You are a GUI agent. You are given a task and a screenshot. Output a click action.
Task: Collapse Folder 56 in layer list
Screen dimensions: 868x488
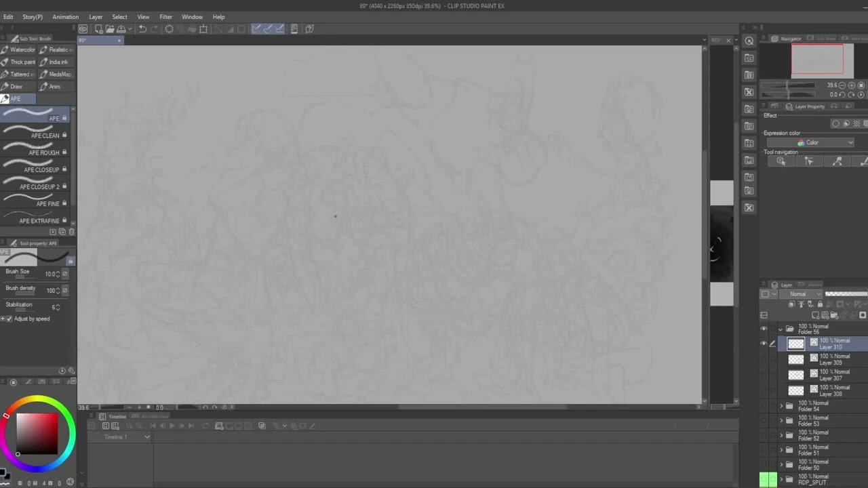coord(781,329)
